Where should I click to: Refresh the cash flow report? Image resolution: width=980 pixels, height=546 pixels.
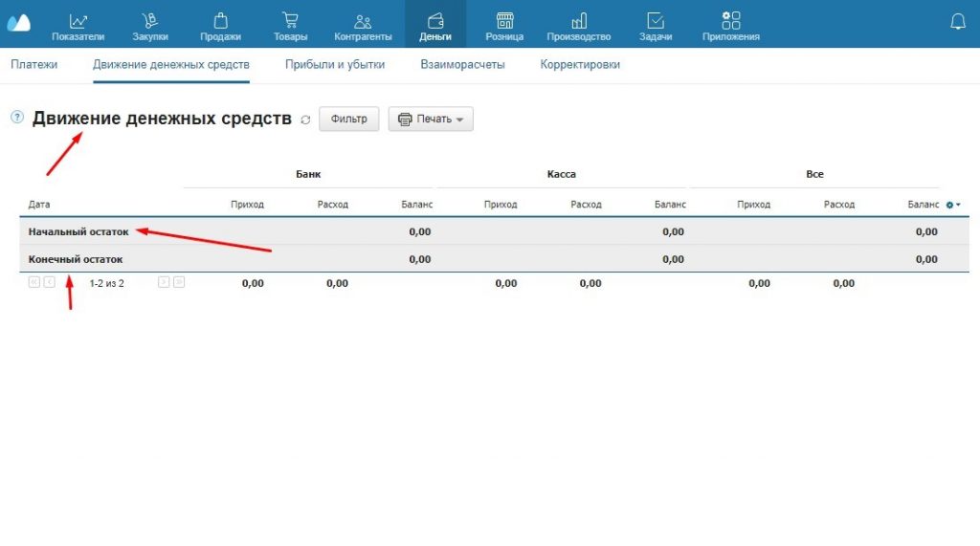[305, 120]
